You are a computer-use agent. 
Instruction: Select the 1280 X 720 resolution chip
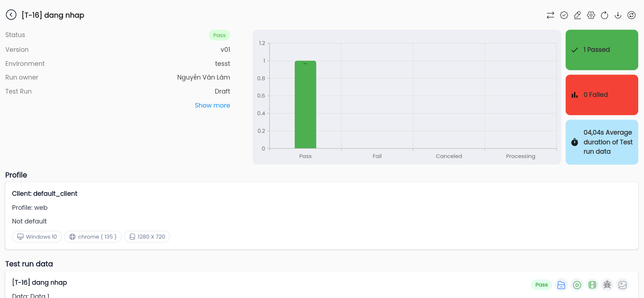click(147, 237)
